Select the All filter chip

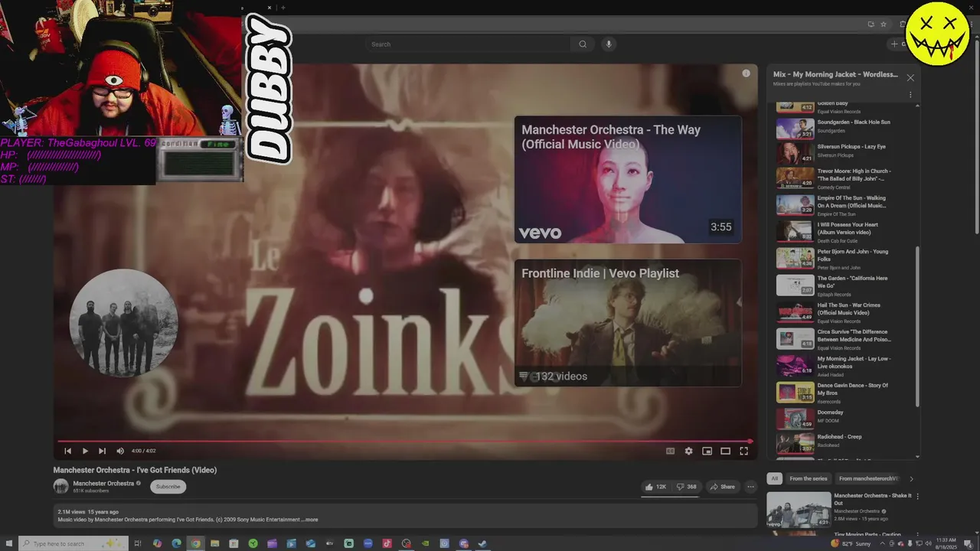pyautogui.click(x=774, y=478)
